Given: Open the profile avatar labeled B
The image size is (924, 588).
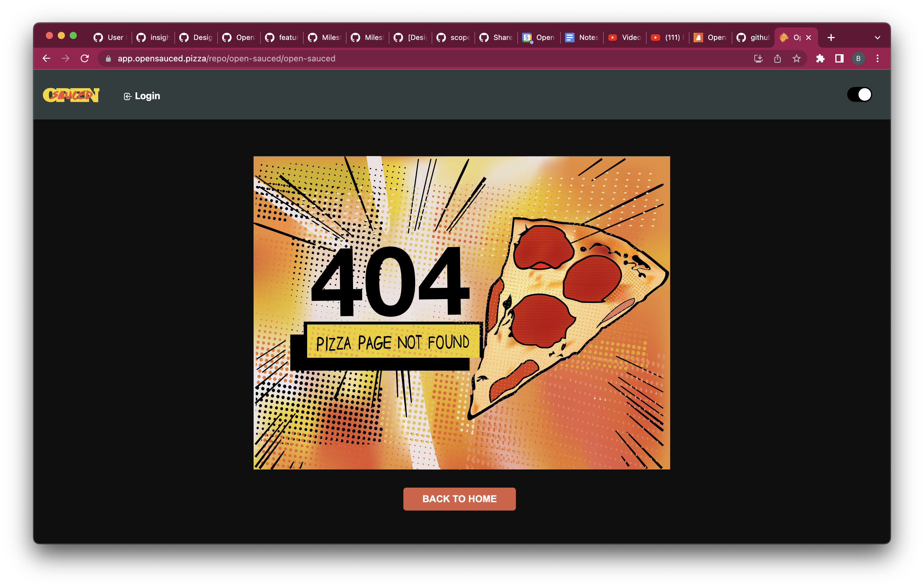Looking at the screenshot, I should [859, 58].
